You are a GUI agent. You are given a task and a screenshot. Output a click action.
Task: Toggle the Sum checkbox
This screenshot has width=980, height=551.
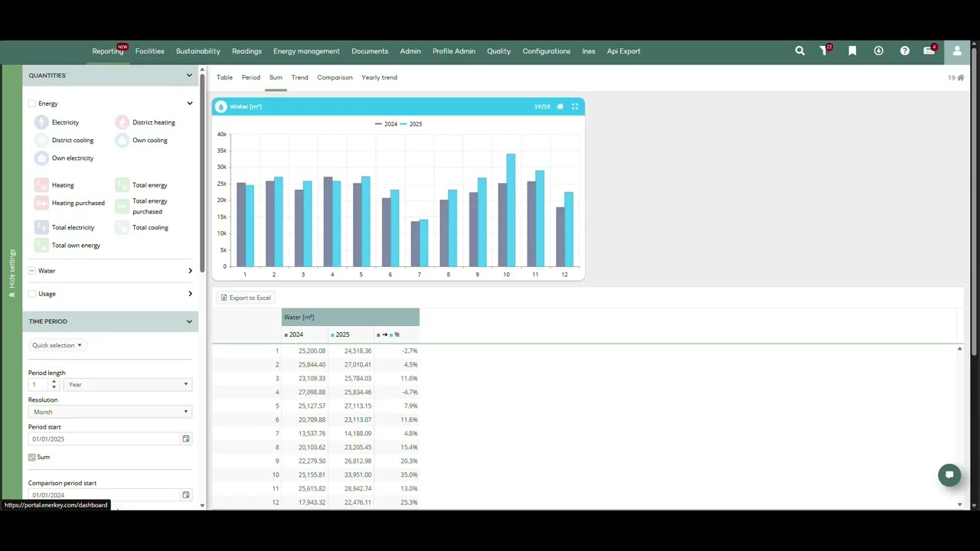[32, 457]
